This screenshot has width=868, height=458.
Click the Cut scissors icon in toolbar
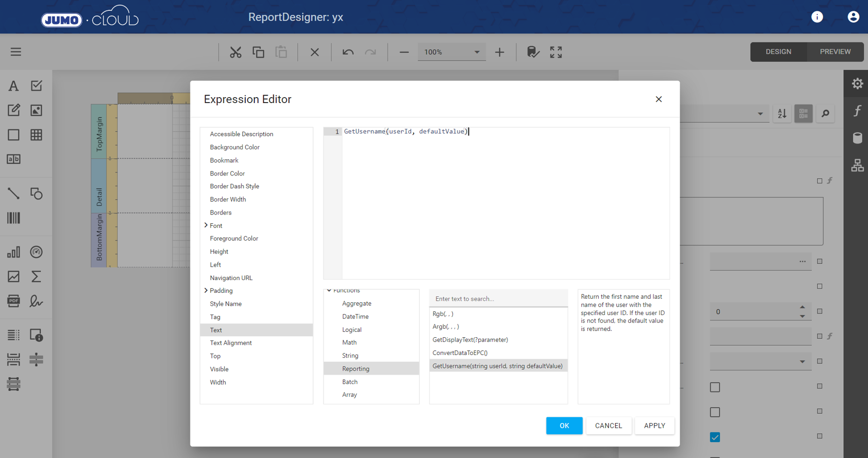235,52
